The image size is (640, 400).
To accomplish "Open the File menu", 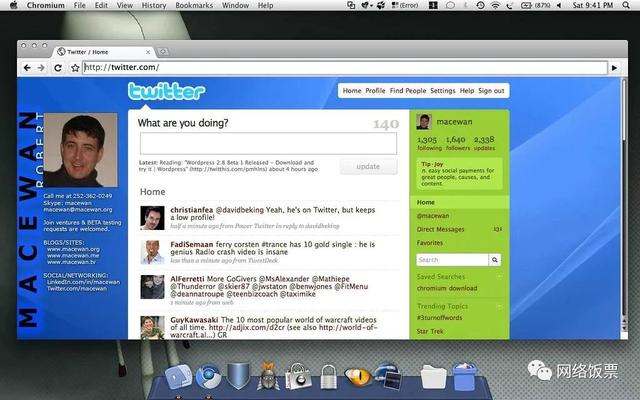I will point(80,5).
